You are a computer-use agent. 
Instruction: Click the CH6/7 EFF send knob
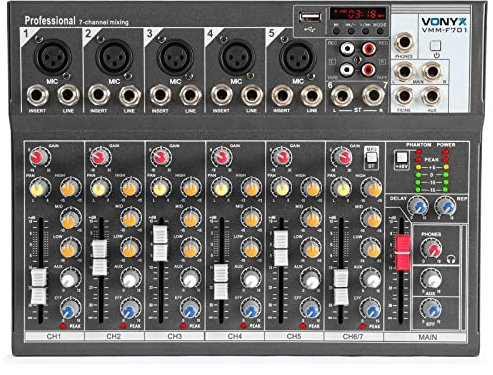[x=371, y=309]
